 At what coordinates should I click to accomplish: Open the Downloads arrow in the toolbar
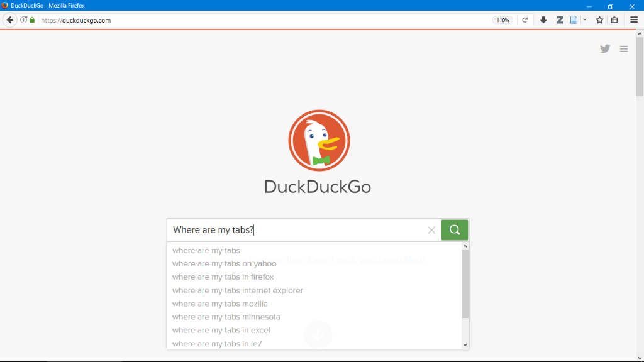coord(543,19)
